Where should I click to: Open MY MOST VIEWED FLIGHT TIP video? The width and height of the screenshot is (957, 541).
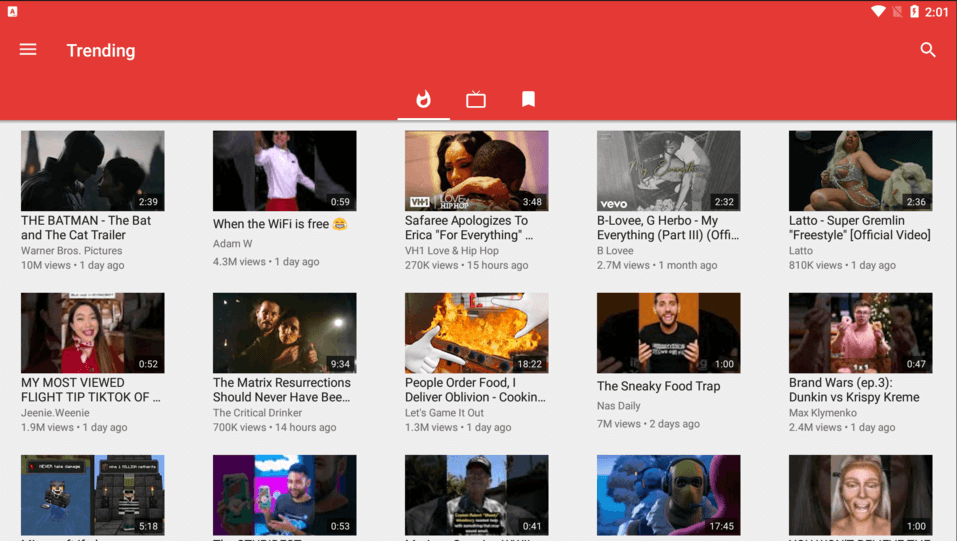coord(93,333)
